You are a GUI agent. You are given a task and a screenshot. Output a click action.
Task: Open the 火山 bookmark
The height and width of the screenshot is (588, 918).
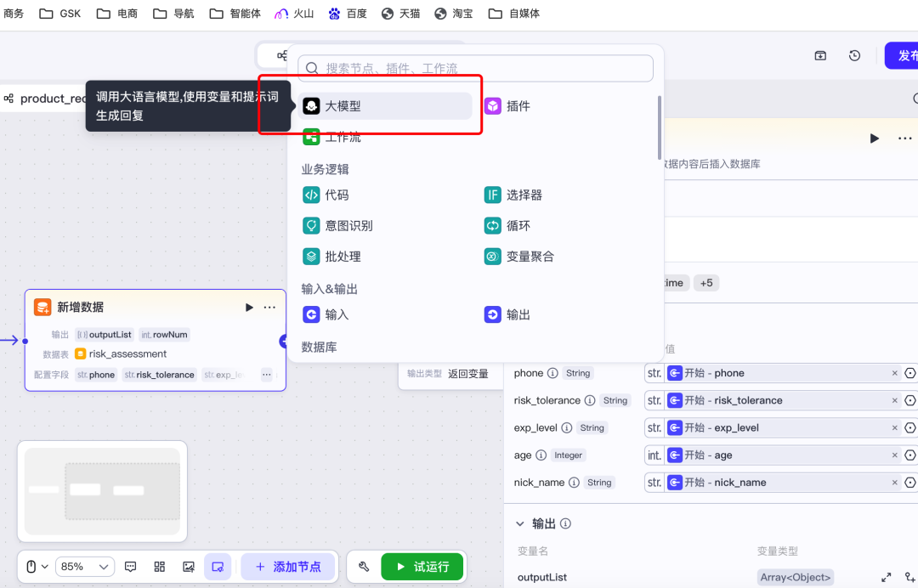[294, 14]
